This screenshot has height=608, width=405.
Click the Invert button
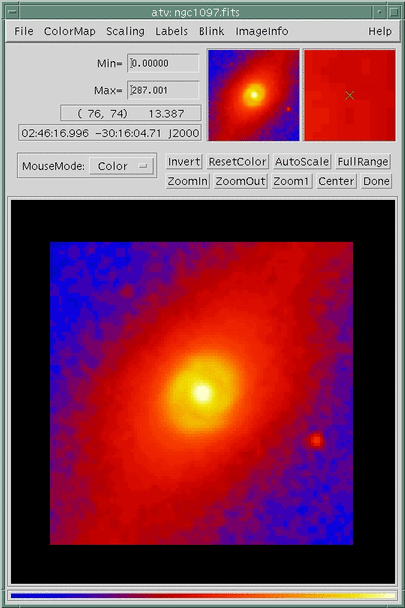184,162
